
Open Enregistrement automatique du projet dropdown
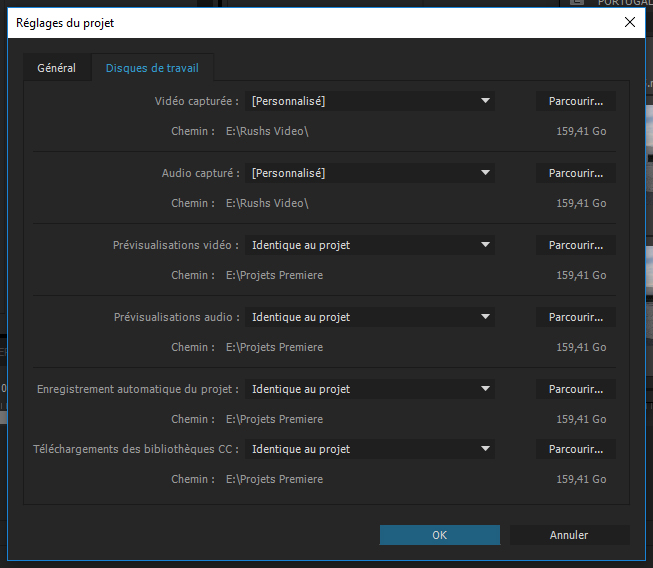click(370, 389)
